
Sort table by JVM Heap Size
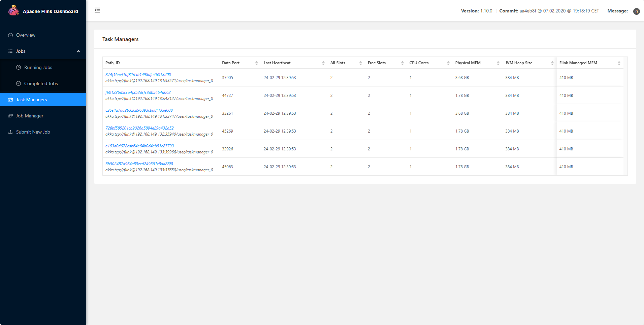coord(552,63)
